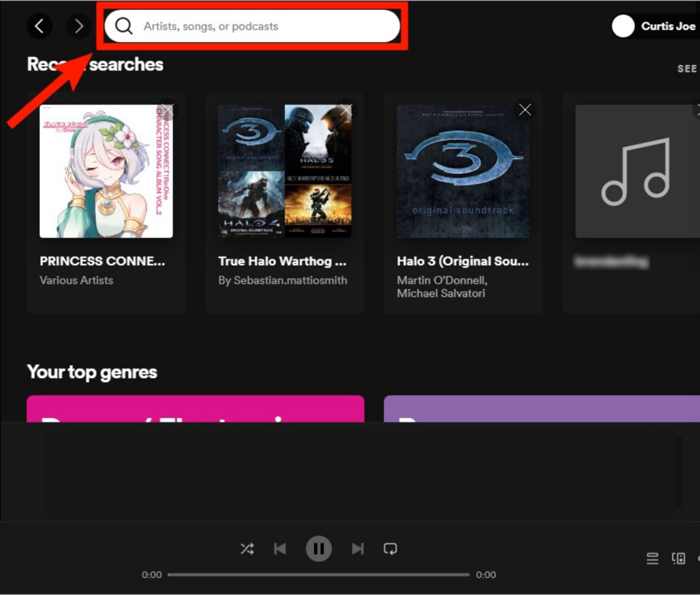Click the PRINCESS CONNE... title
This screenshot has width=700, height=595.
point(102,261)
